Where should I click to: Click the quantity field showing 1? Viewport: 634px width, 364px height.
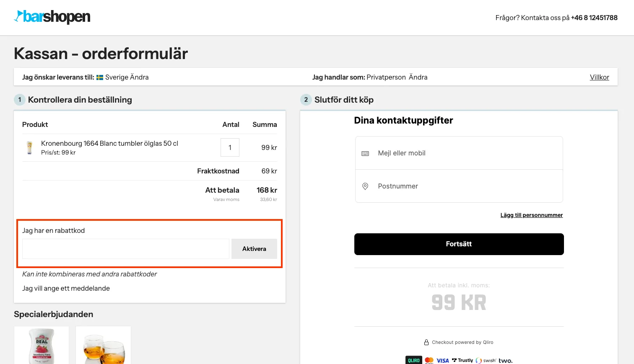pos(230,147)
